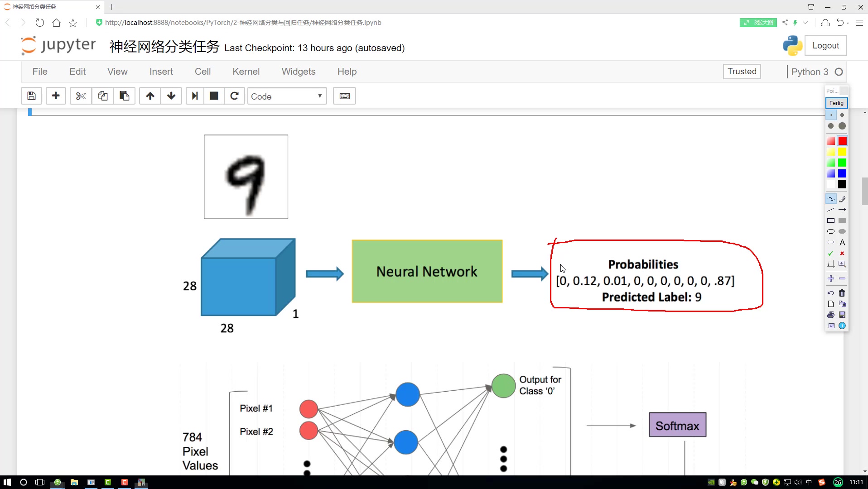This screenshot has height=489, width=868.
Task: Save the notebook with the floppy icon
Action: pyautogui.click(x=31, y=96)
